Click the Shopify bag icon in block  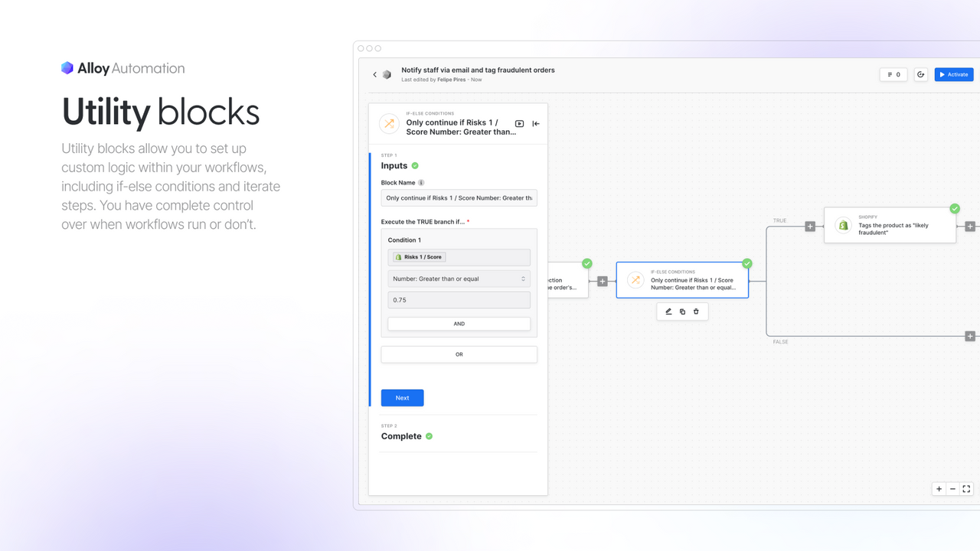coord(843,226)
